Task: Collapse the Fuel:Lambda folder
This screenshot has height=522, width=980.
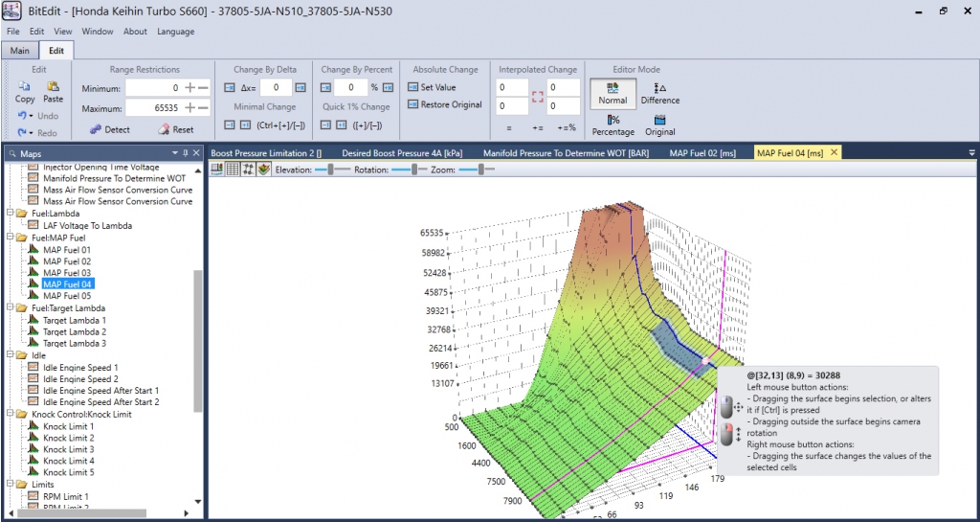Action: click(x=10, y=214)
